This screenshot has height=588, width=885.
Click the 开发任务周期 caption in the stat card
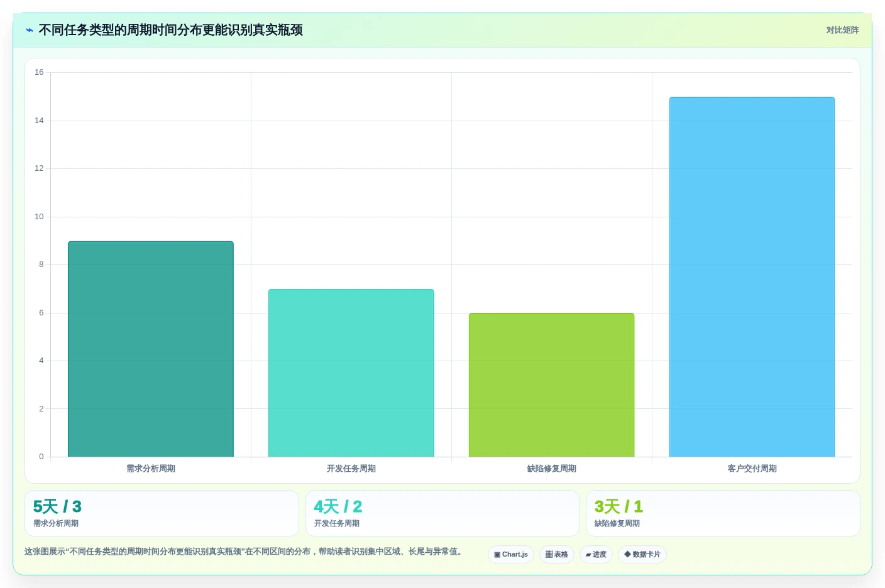(x=337, y=523)
